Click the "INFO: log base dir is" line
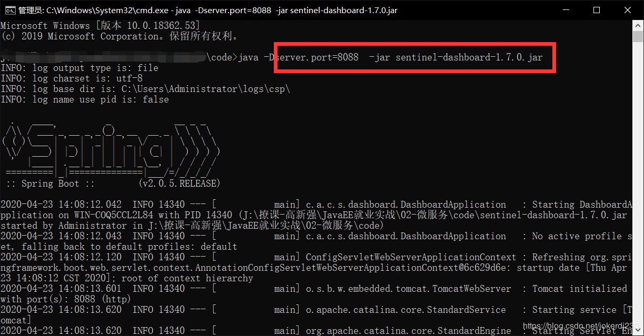The width and height of the screenshot is (644, 336). 145,89
